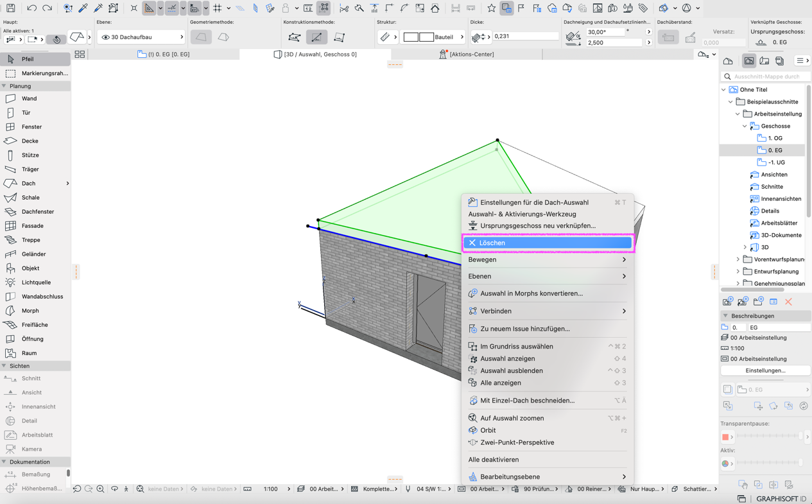This screenshot has height=504, width=812.
Task: Switch to the 0. EG floor plan tab
Action: 164,55
